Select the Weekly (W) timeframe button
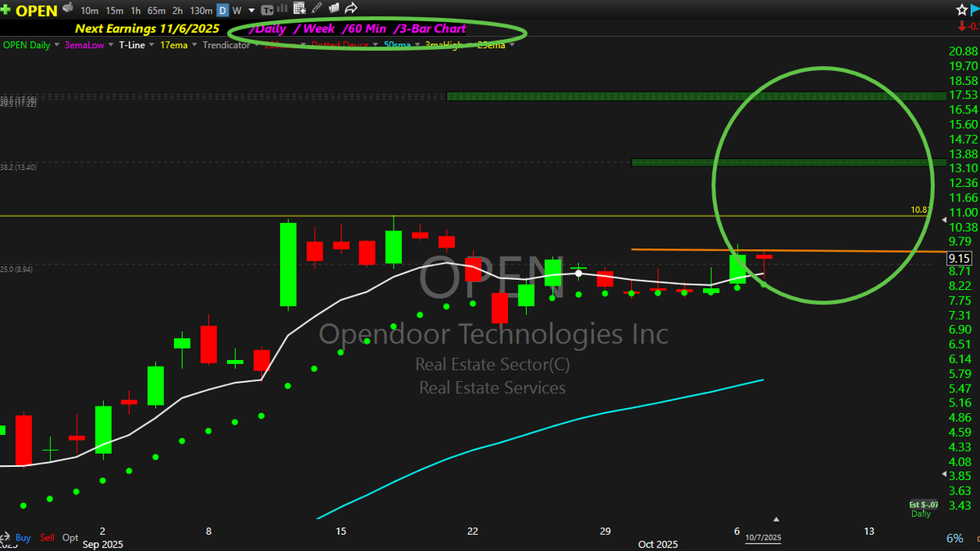This screenshot has width=980, height=551. pos(237,11)
